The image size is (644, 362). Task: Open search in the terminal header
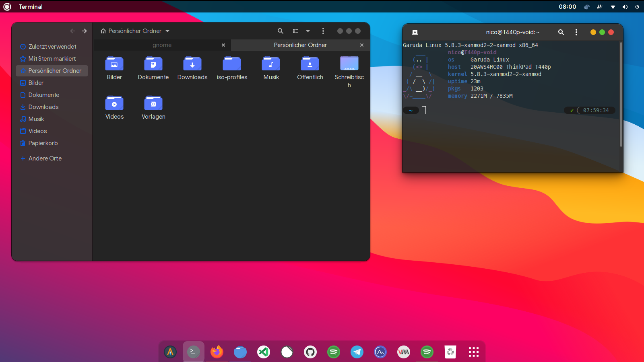pyautogui.click(x=561, y=32)
